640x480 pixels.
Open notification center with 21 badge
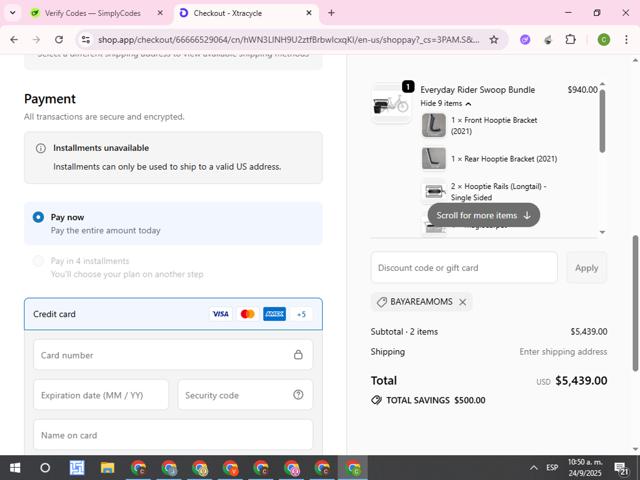tap(621, 469)
